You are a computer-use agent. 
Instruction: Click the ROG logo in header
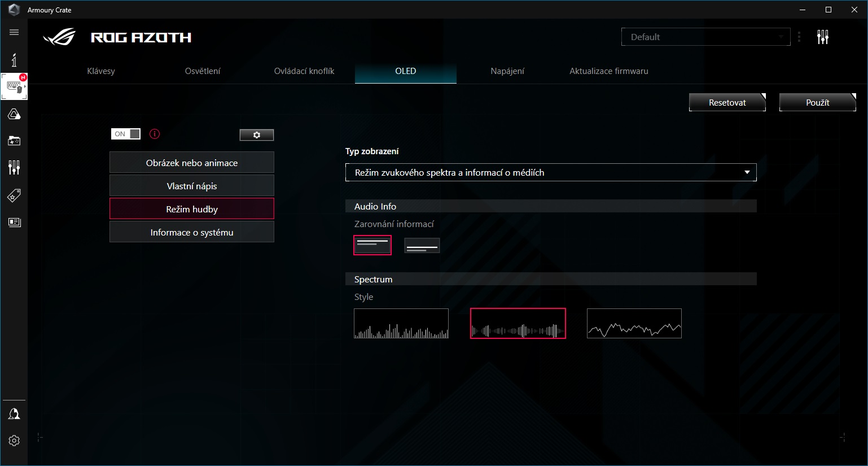point(59,37)
